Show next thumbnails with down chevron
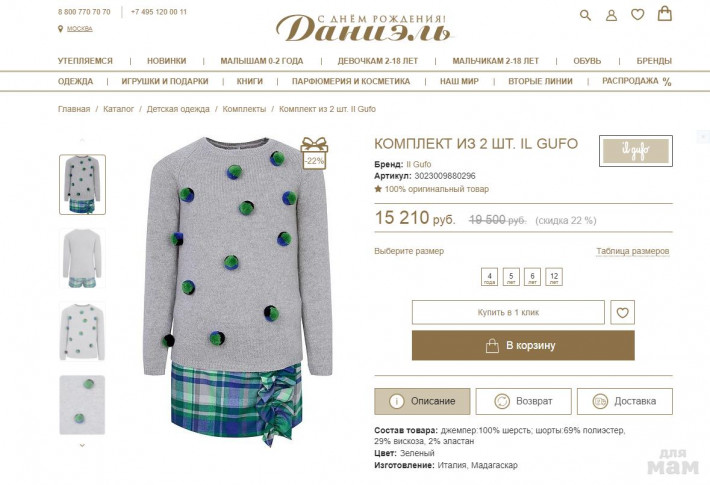Viewport: 710px width, 485px height. (82, 445)
